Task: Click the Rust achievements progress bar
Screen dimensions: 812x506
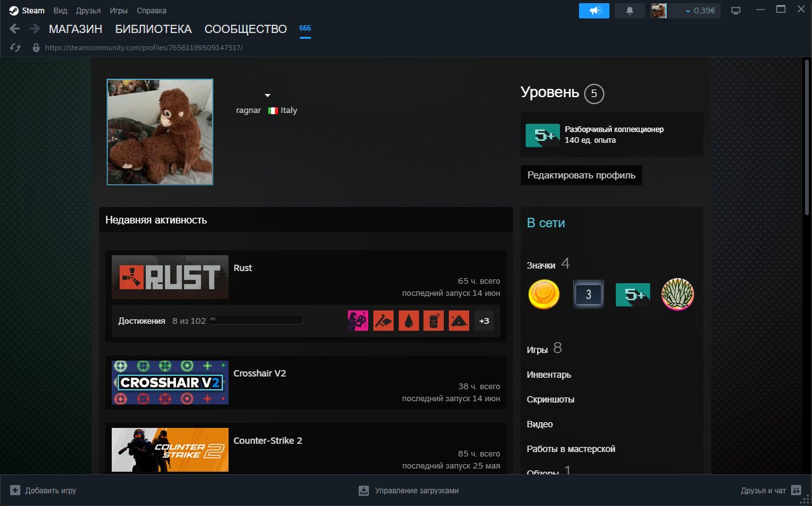Action: click(x=256, y=321)
